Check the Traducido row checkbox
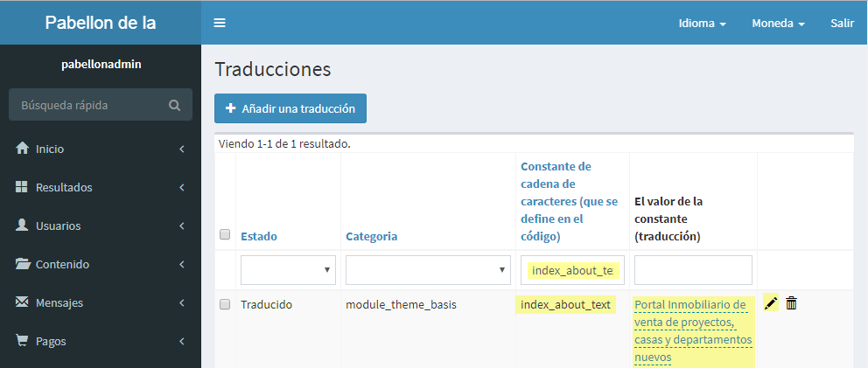Screen dimensions: 868x368 click(x=225, y=304)
